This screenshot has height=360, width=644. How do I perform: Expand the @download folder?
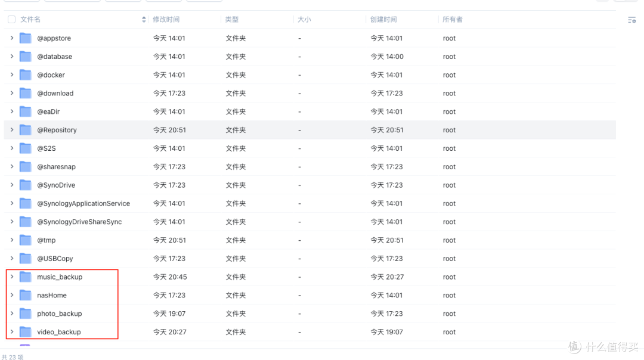click(x=11, y=93)
